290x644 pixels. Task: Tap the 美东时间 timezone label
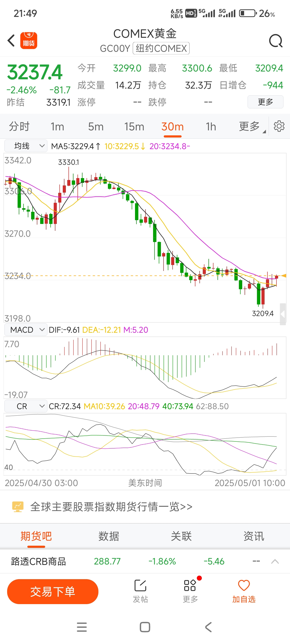click(145, 483)
